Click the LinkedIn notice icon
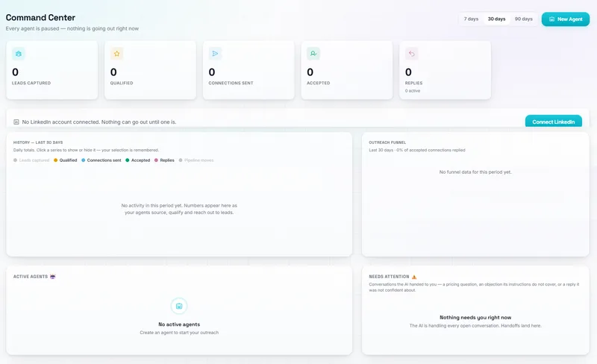The width and height of the screenshot is (597, 364). click(x=16, y=122)
